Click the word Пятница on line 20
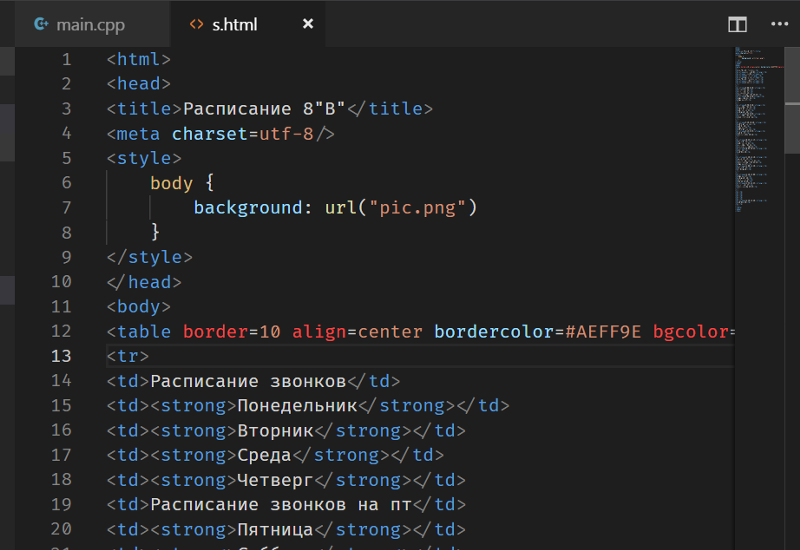This screenshot has height=550, width=800. point(275,530)
